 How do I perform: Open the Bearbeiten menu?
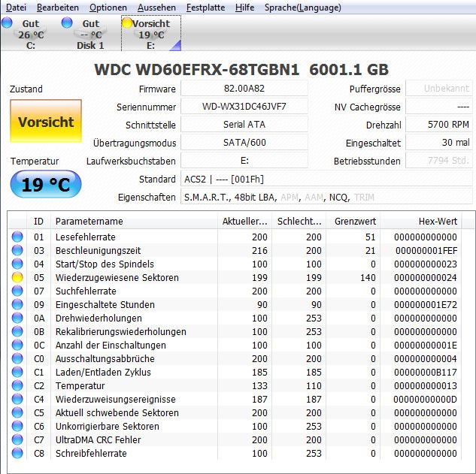[x=58, y=8]
